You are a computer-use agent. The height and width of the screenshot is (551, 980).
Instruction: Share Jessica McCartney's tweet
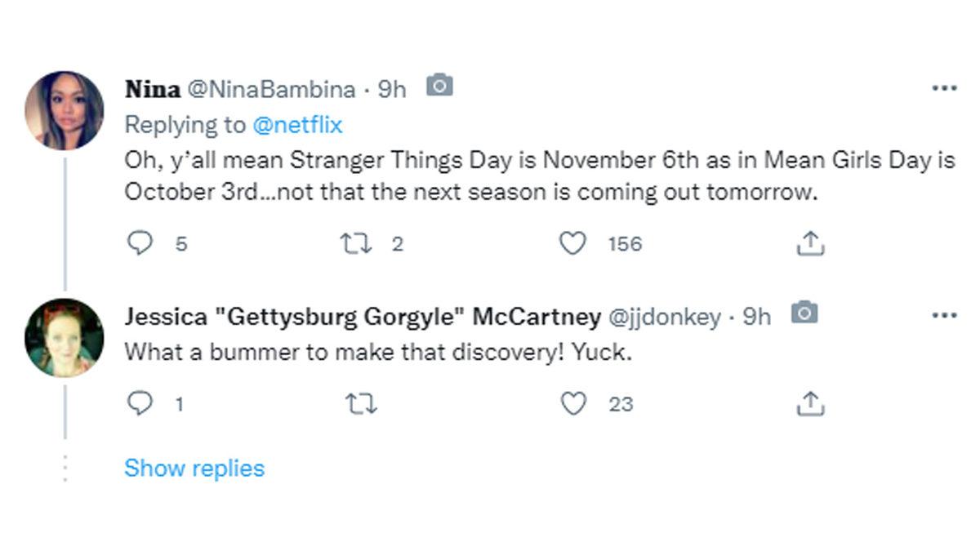(809, 403)
